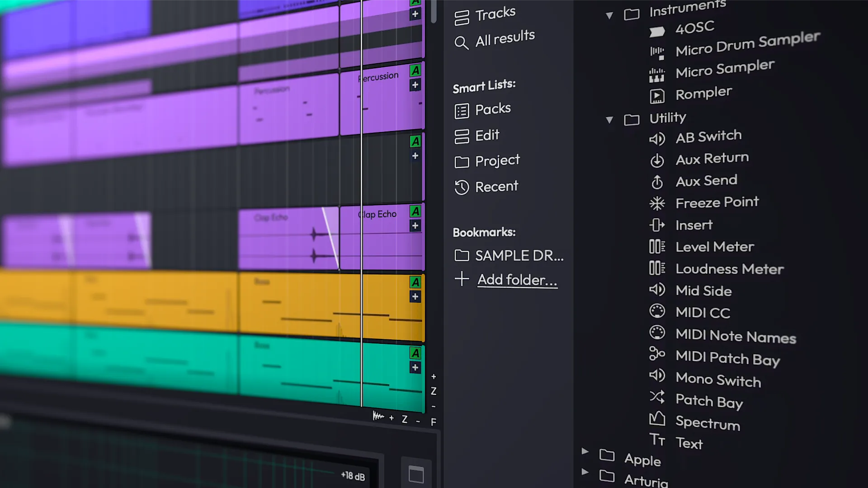This screenshot has width=868, height=488.
Task: Select the MIDI CC icon
Action: pyautogui.click(x=657, y=311)
